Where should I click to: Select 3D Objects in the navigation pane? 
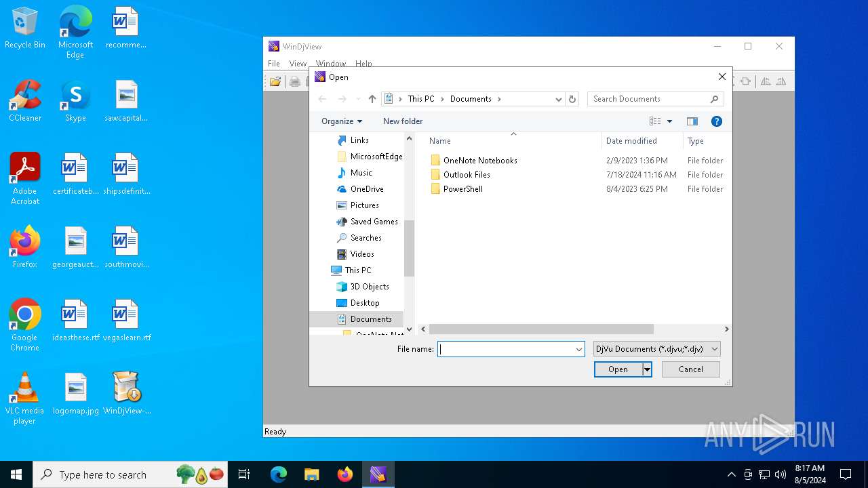pos(370,287)
